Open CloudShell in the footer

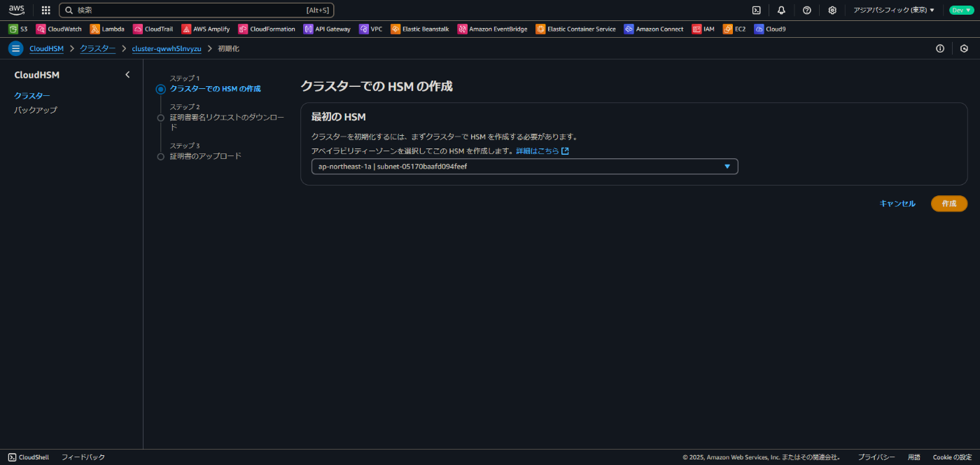point(29,457)
